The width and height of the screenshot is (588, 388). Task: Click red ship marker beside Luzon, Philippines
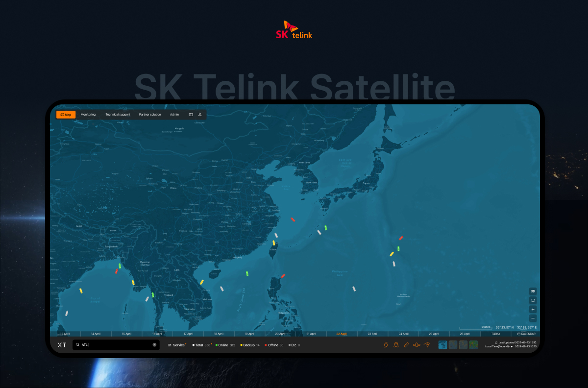coord(283,276)
